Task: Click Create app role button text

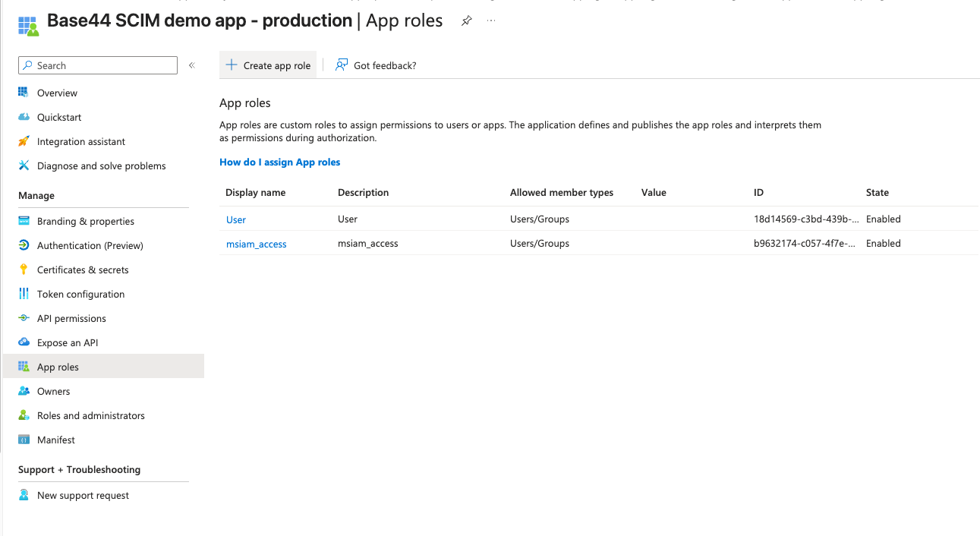Action: 277,65
